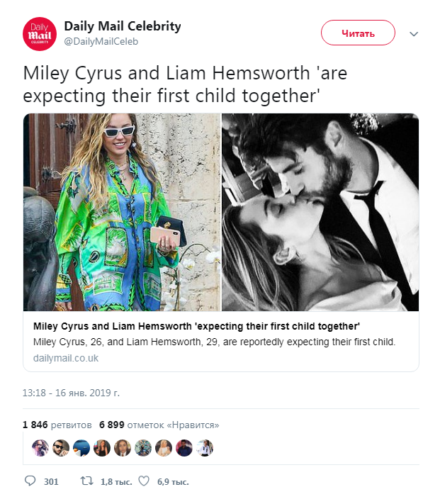Open last liker's avatar in row
Screen dimensions: 440x504
click(x=205, y=448)
